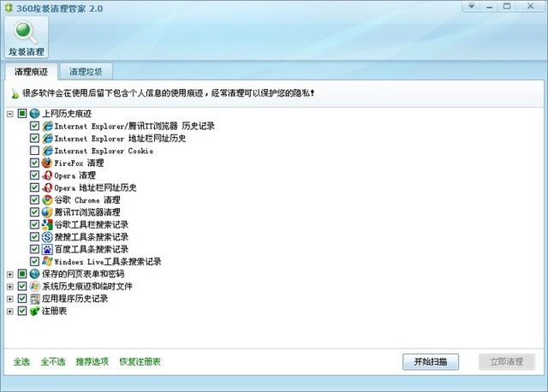Click the Sogou icon beside 搜搜工具条搜索记录
This screenshot has height=392, width=548.
[47, 237]
